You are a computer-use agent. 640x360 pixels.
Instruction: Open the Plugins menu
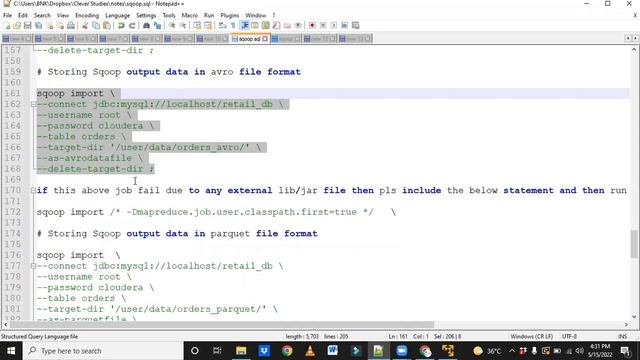229,16
